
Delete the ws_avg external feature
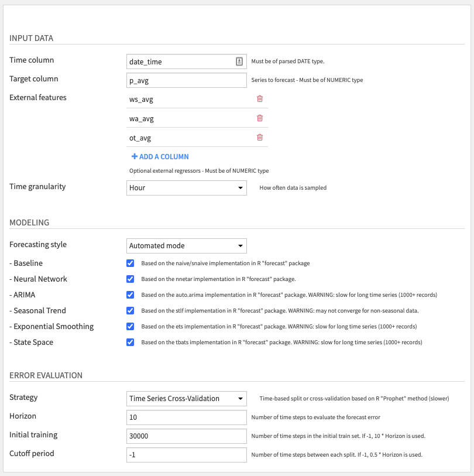(260, 99)
